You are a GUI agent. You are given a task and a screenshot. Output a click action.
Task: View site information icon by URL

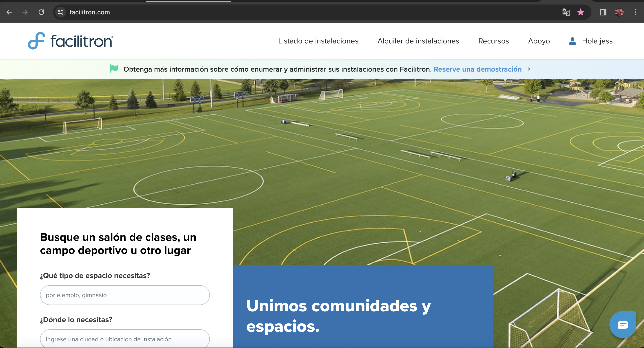coord(61,12)
